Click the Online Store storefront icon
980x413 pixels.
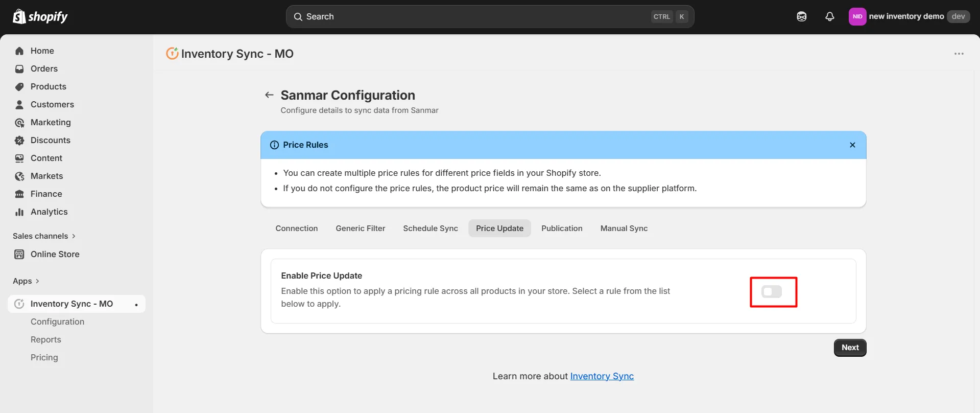click(19, 255)
